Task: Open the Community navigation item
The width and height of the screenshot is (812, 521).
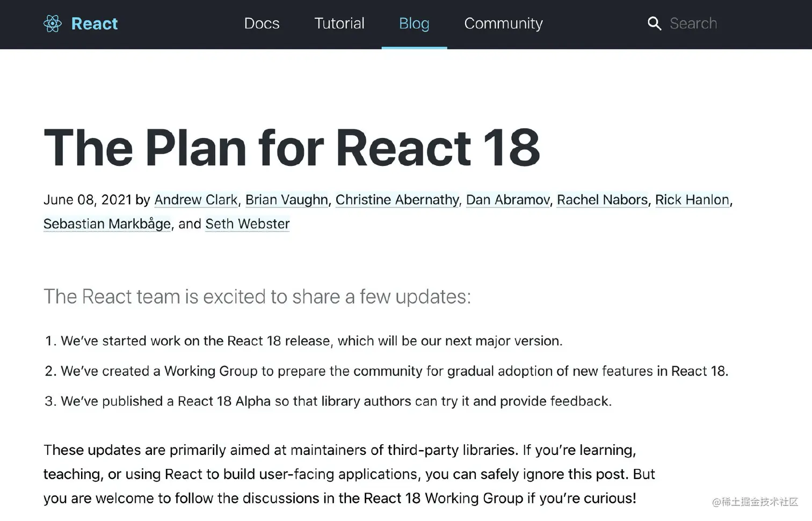Action: pyautogui.click(x=503, y=24)
